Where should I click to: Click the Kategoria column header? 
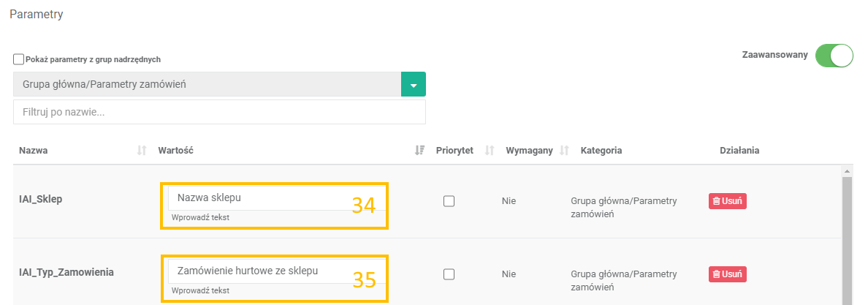(601, 151)
